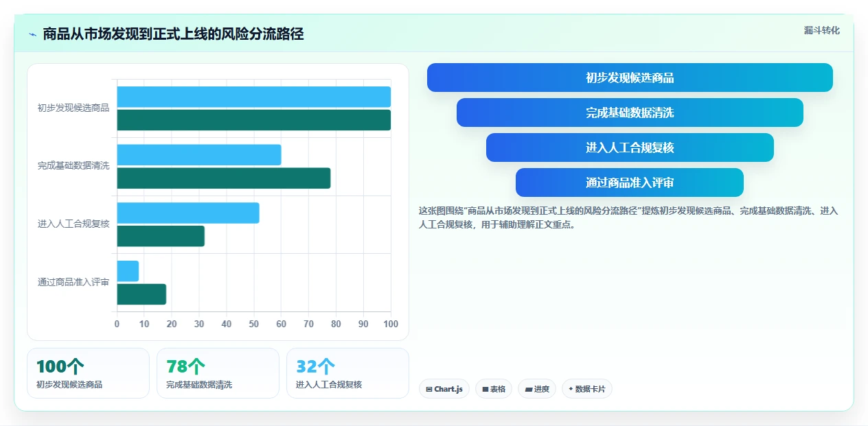This screenshot has width=868, height=426.
Task: Click the dark green bar for 初步发现候选商品
Action: tap(254, 120)
